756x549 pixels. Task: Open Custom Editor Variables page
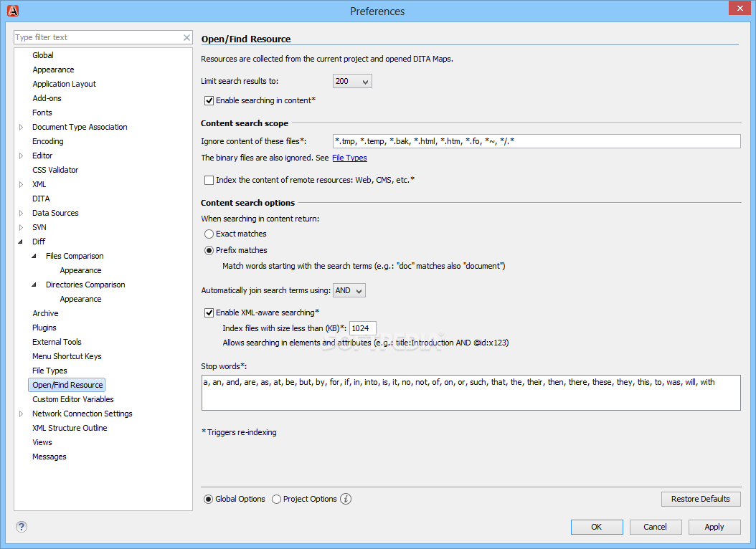coord(73,399)
